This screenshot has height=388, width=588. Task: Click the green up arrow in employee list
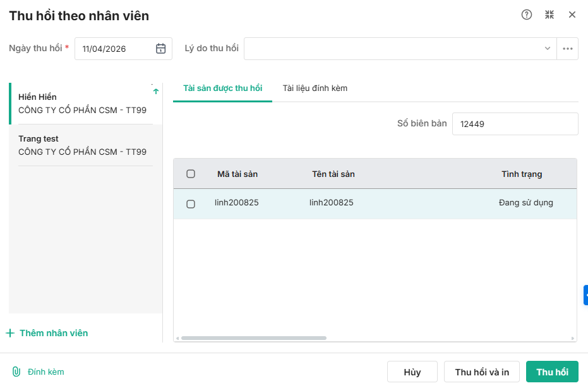(156, 92)
